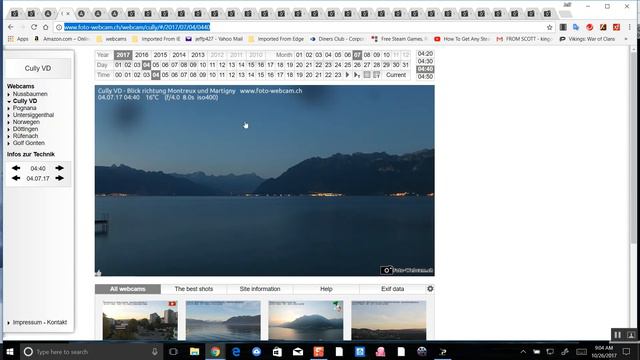This screenshot has height=360, width=640.
Task: Choose the 04:50 time slot
Action: (425, 77)
